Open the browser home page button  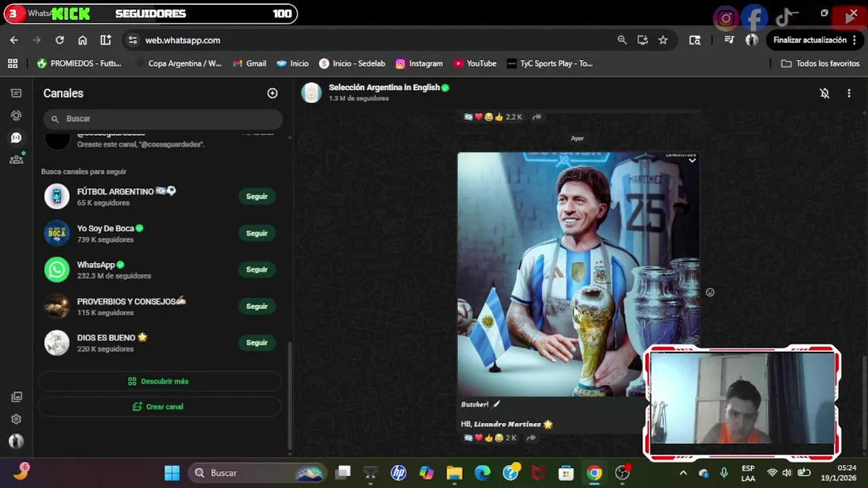click(x=83, y=40)
